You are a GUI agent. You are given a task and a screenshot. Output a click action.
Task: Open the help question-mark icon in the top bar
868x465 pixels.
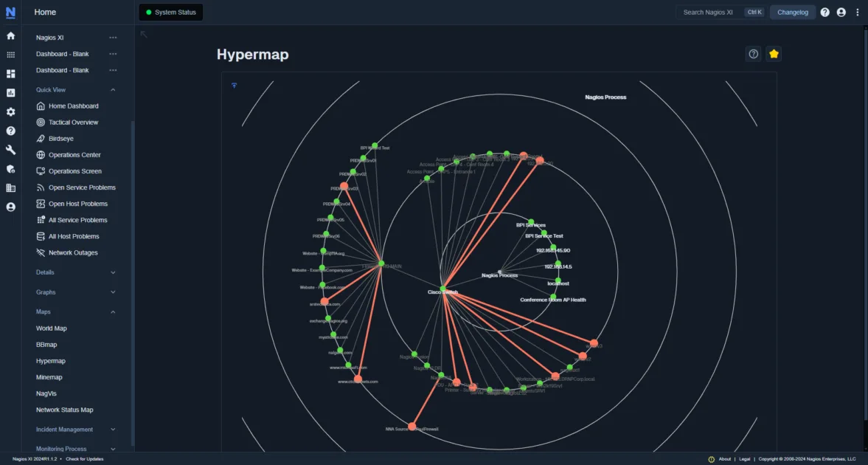click(824, 12)
